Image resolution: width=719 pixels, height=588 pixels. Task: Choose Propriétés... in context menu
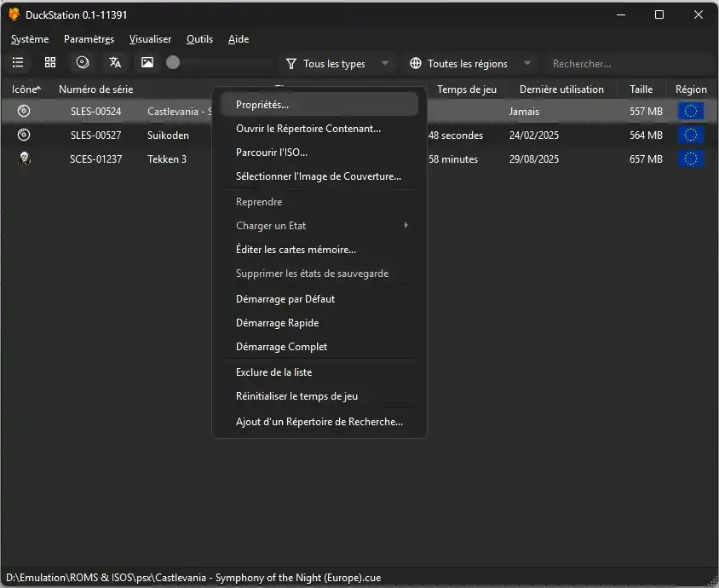(319, 105)
